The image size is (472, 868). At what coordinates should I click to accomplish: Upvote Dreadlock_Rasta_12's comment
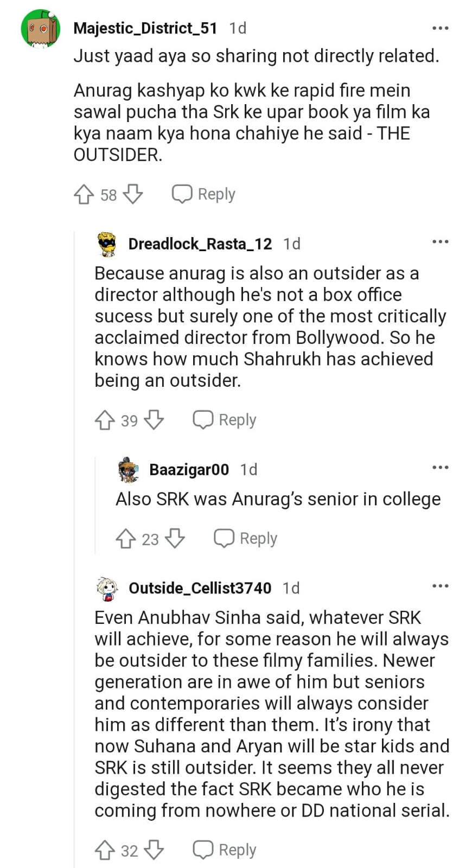(105, 420)
